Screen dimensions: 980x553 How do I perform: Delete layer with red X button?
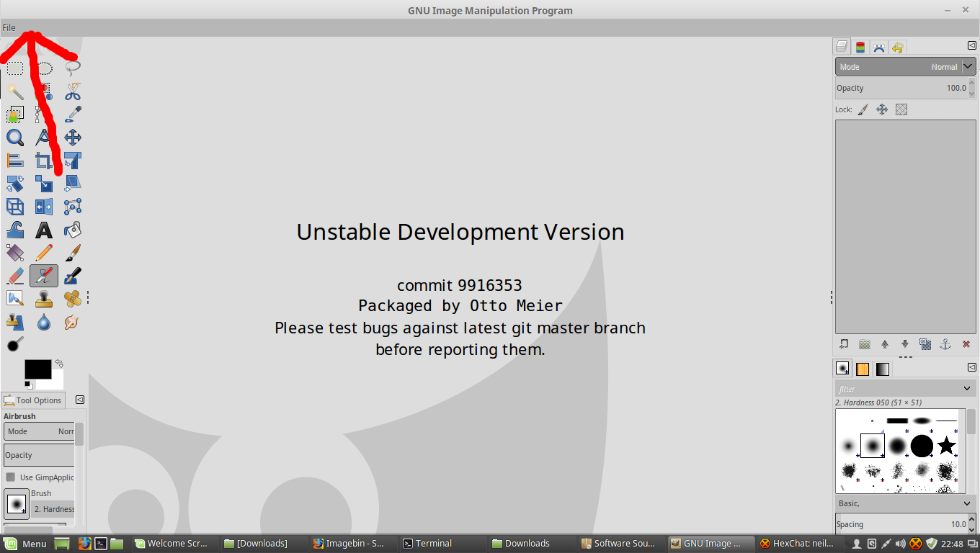tap(966, 344)
